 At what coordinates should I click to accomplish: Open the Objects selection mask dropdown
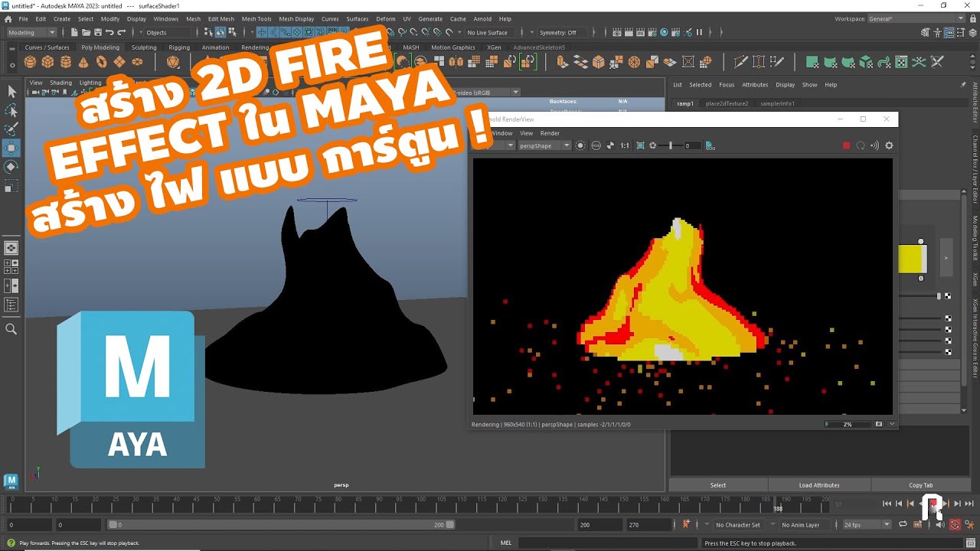tap(166, 32)
